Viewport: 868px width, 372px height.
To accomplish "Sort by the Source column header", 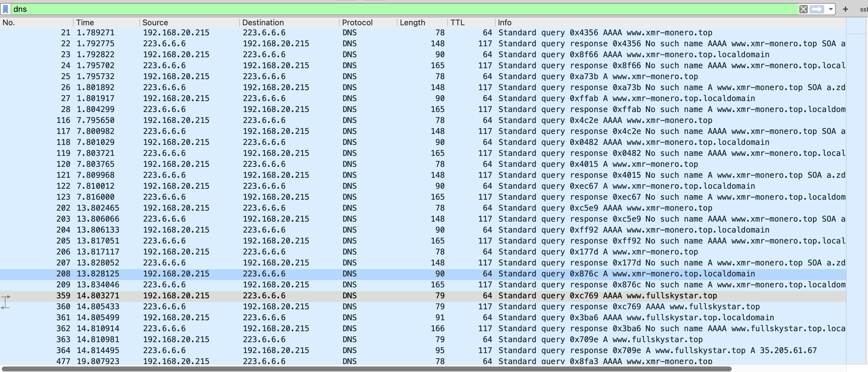I will [155, 23].
